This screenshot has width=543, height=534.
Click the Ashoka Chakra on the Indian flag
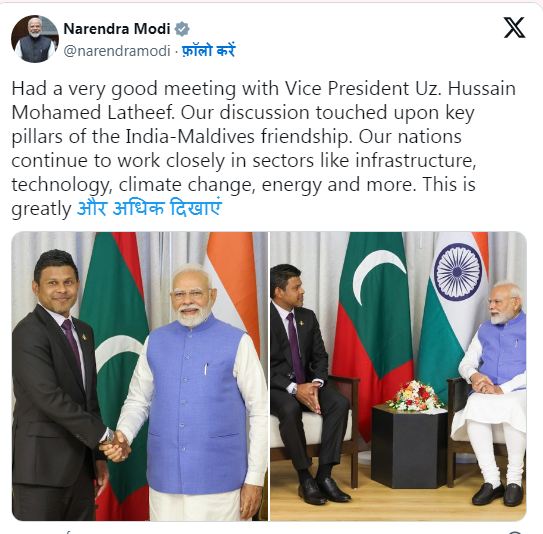(458, 272)
